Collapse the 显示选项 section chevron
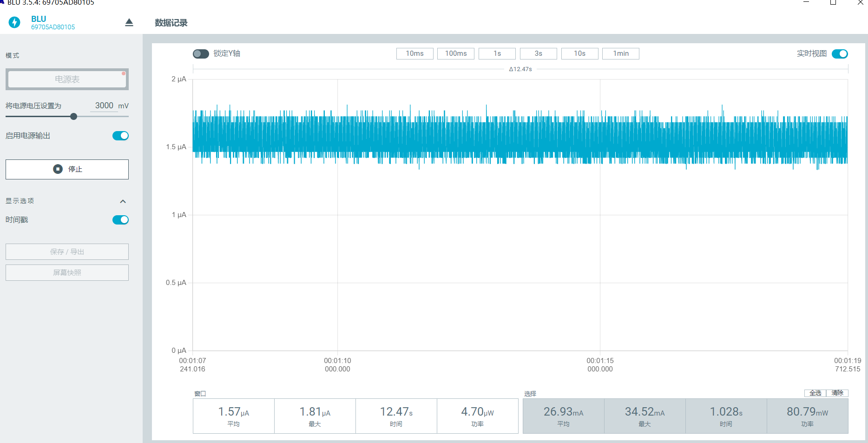Viewport: 868px width, 443px height. [123, 201]
